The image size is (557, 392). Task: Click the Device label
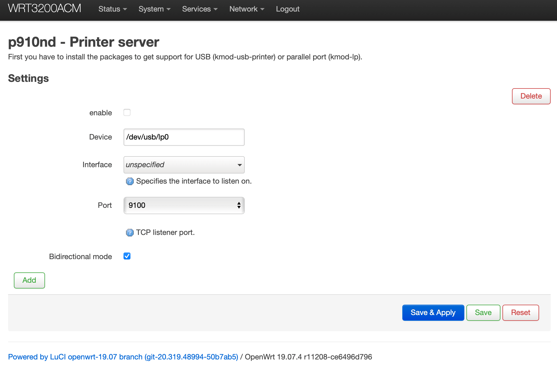pos(100,137)
